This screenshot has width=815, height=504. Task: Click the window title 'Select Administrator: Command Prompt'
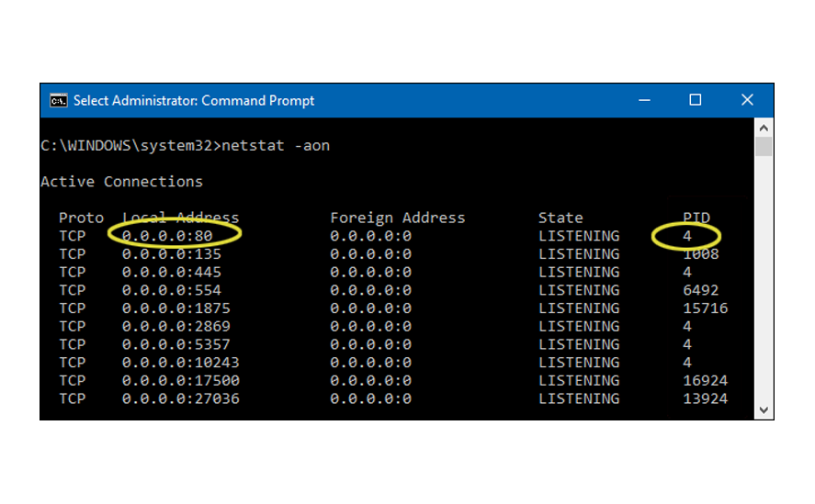(194, 100)
